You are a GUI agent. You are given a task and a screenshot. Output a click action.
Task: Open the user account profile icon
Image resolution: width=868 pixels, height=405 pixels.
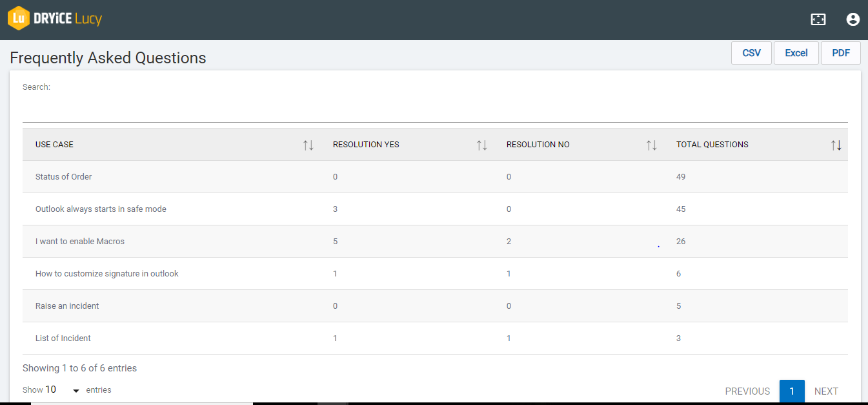tap(853, 19)
